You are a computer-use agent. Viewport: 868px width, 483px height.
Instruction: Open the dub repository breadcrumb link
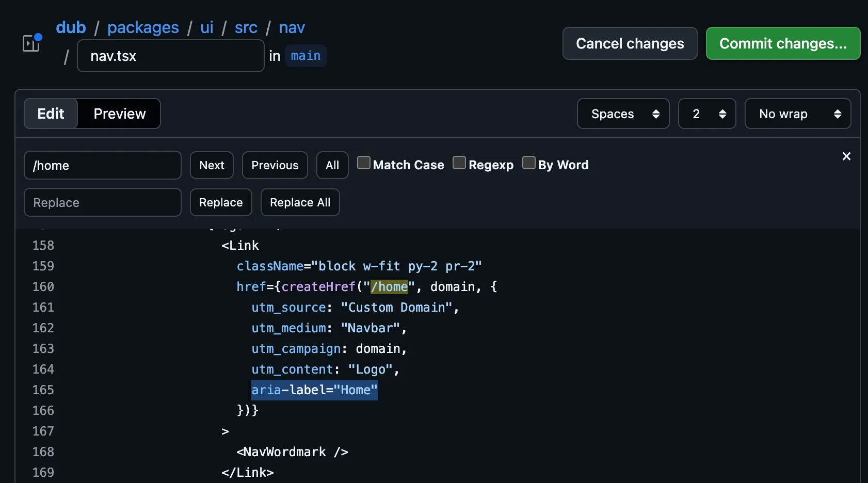(71, 27)
